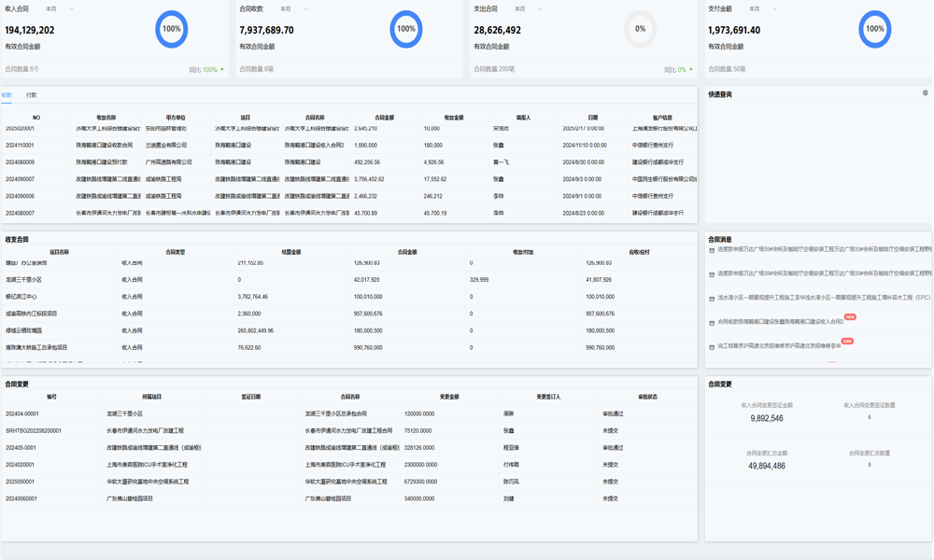Select the 收款 tab
Screen dimensions: 934x560
7,95
